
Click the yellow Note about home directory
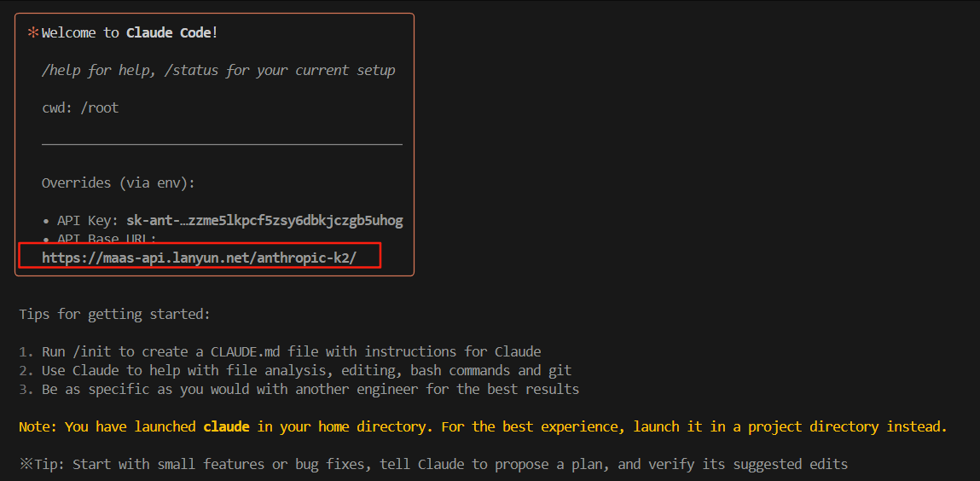(483, 427)
